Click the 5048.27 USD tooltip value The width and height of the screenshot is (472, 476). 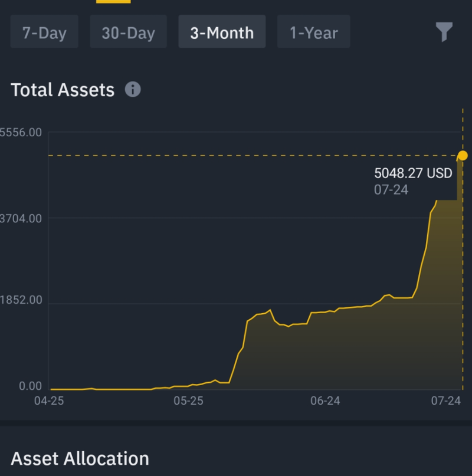pos(413,173)
